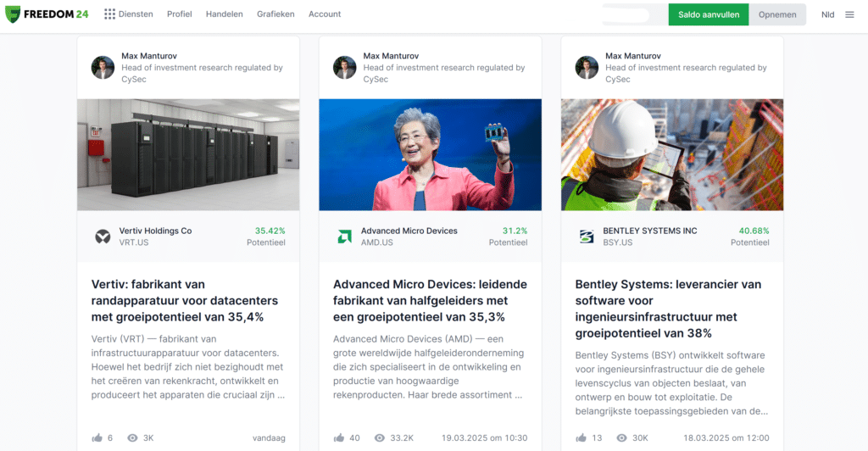Image resolution: width=868 pixels, height=451 pixels.
Task: Click the 35.42% potential value
Action: (270, 231)
